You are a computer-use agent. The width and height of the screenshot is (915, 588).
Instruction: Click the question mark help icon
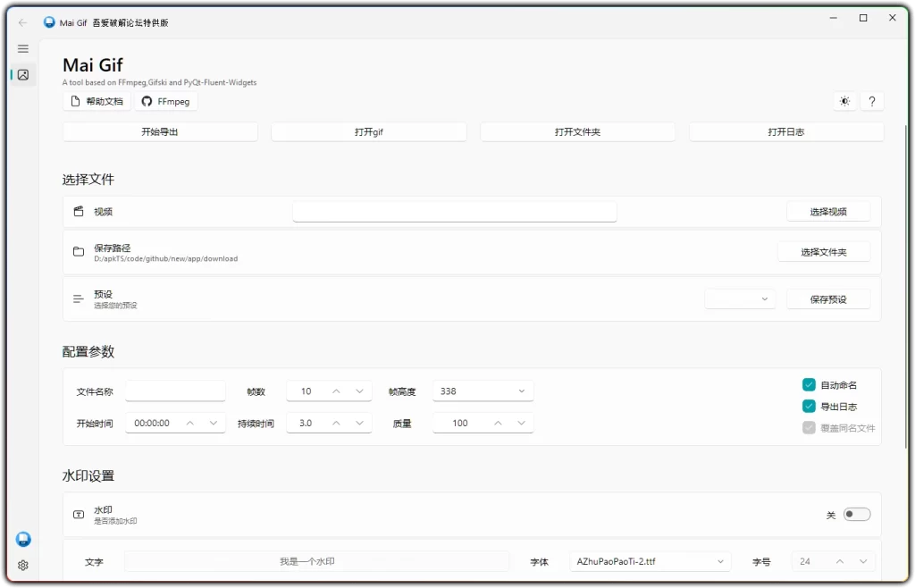[872, 101]
